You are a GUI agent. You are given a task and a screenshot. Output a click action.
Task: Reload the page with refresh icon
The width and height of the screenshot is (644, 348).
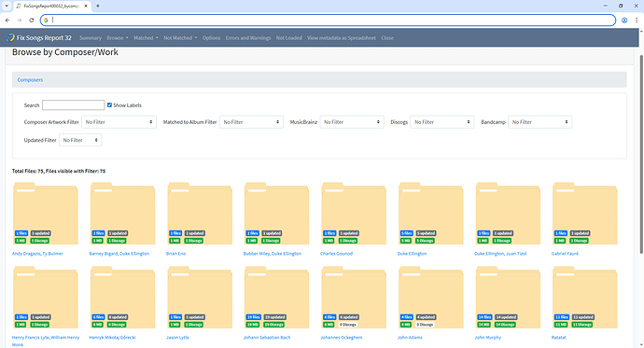click(x=31, y=21)
